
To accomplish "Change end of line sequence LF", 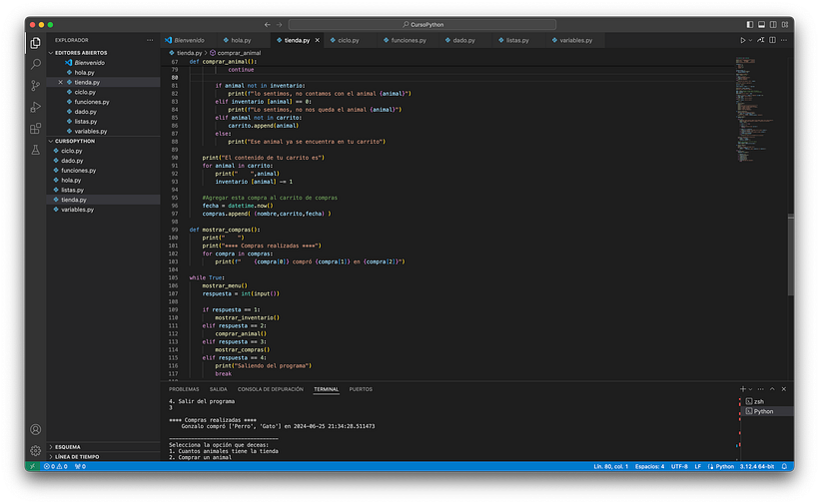I will (x=698, y=466).
